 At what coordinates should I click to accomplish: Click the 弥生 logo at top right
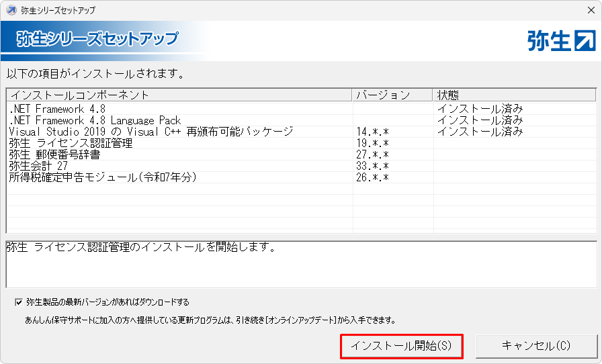(x=562, y=41)
